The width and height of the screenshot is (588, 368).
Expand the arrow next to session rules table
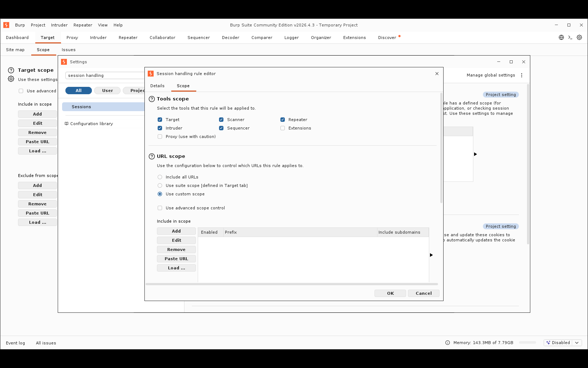pos(475,154)
